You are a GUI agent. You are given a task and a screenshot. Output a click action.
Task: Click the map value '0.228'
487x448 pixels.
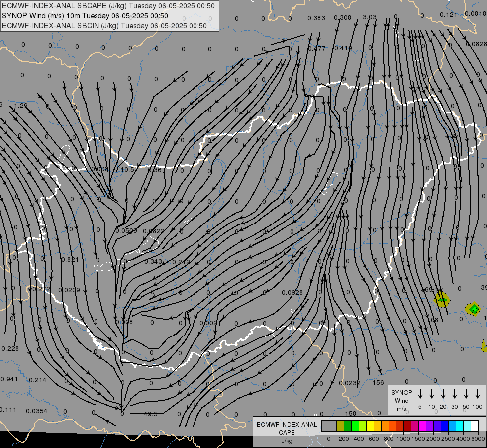(x=10, y=349)
